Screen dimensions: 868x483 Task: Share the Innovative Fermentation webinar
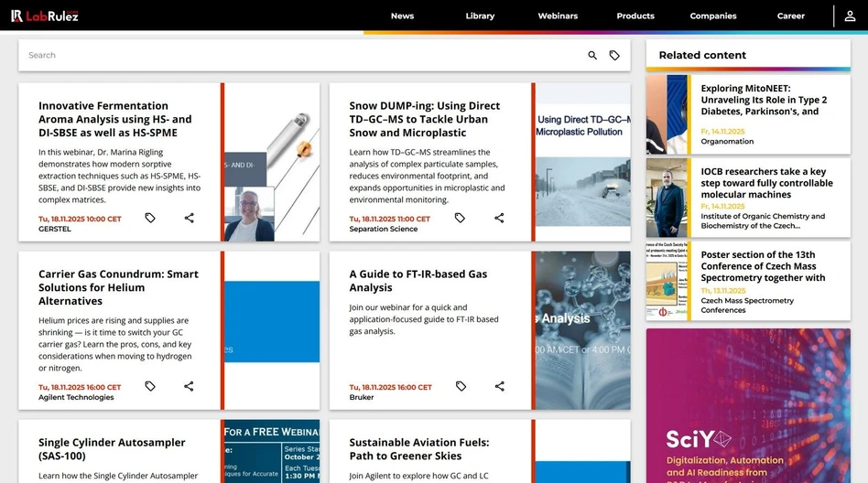click(190, 218)
